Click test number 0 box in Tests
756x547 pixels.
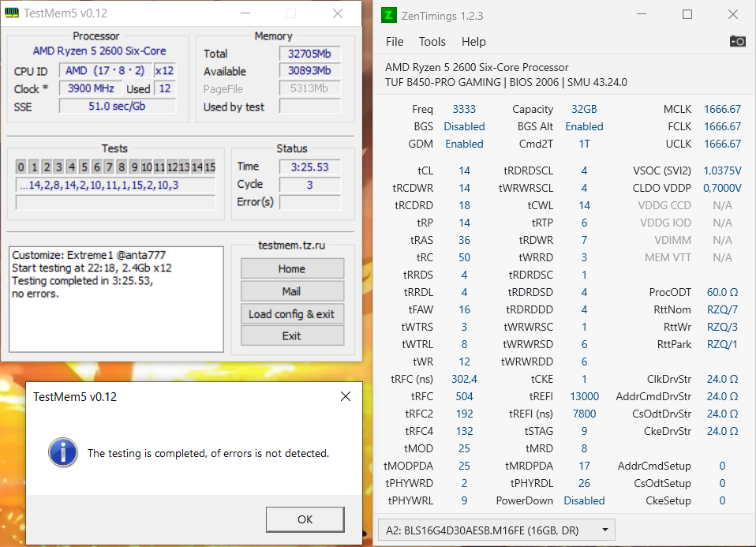[x=21, y=167]
